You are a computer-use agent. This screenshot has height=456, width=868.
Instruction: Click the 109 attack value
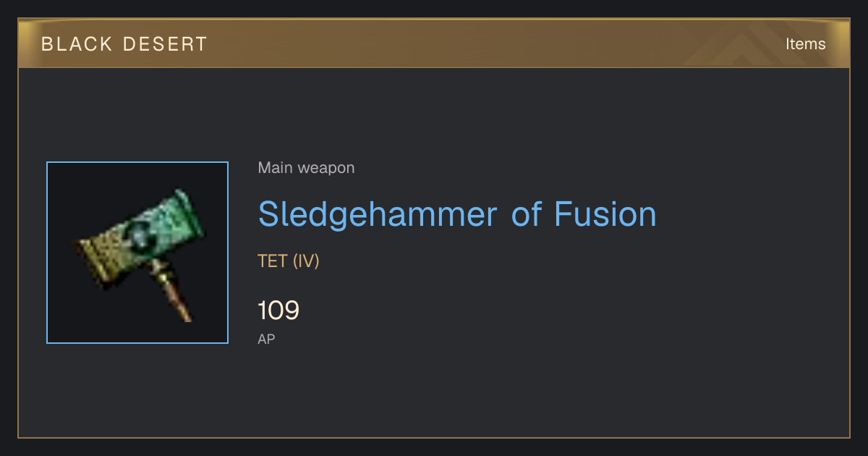point(278,311)
